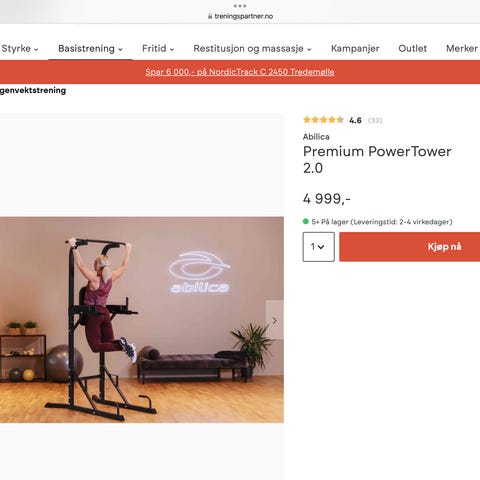The width and height of the screenshot is (480, 480).
Task: Open the NordicTrack C 2450 promo link
Action: point(240,72)
